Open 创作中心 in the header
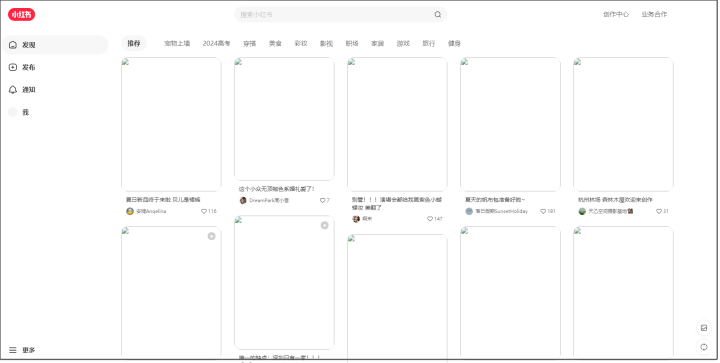720x363 pixels. click(x=616, y=14)
